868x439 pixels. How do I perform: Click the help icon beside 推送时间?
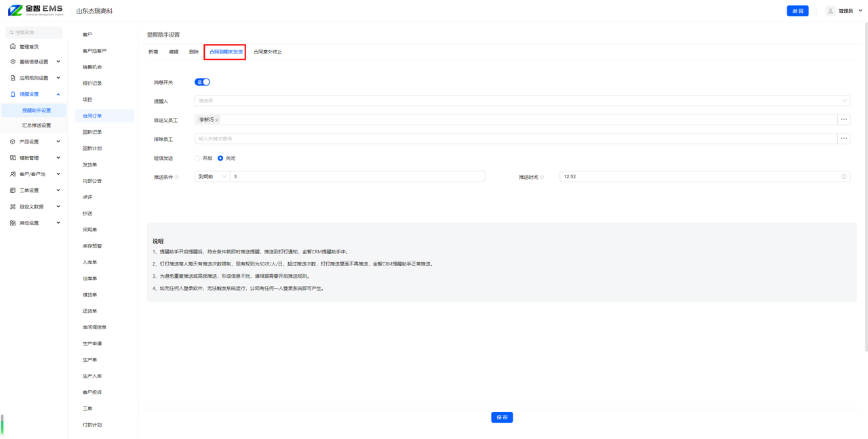click(x=542, y=177)
